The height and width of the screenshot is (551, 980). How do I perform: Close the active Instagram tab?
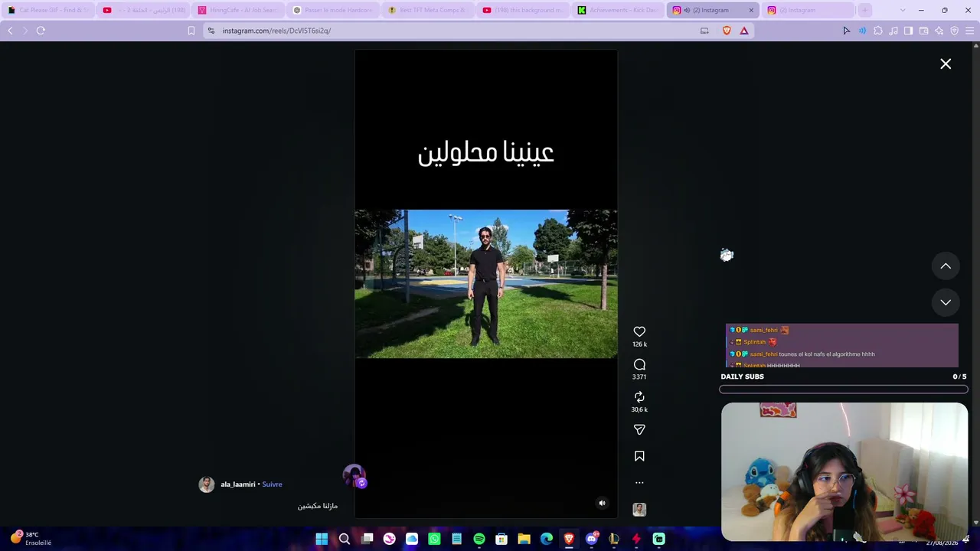pyautogui.click(x=751, y=10)
